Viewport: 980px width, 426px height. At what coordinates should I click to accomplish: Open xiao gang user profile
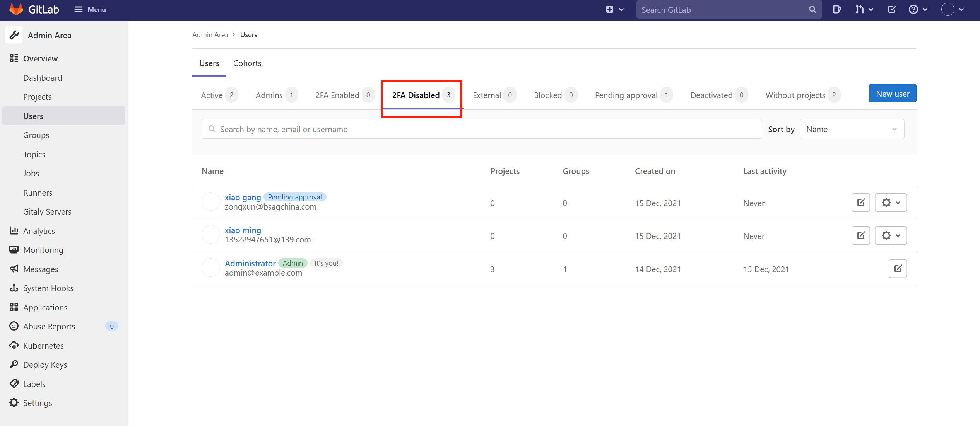[x=243, y=197]
